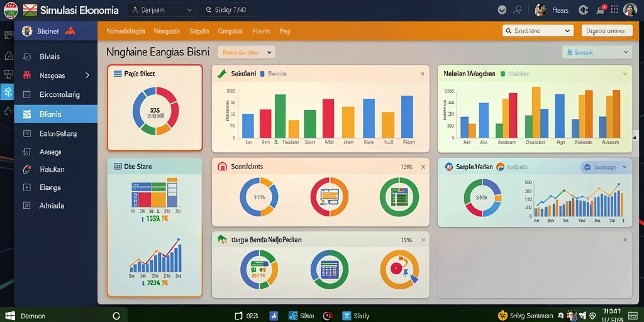Click the target dart icon circle
This screenshot has width=644, height=322.
click(399, 270)
